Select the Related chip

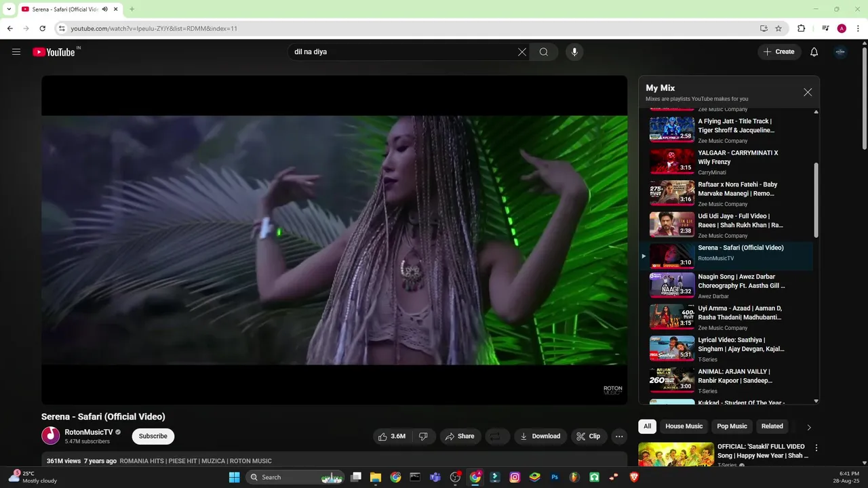[772, 426]
